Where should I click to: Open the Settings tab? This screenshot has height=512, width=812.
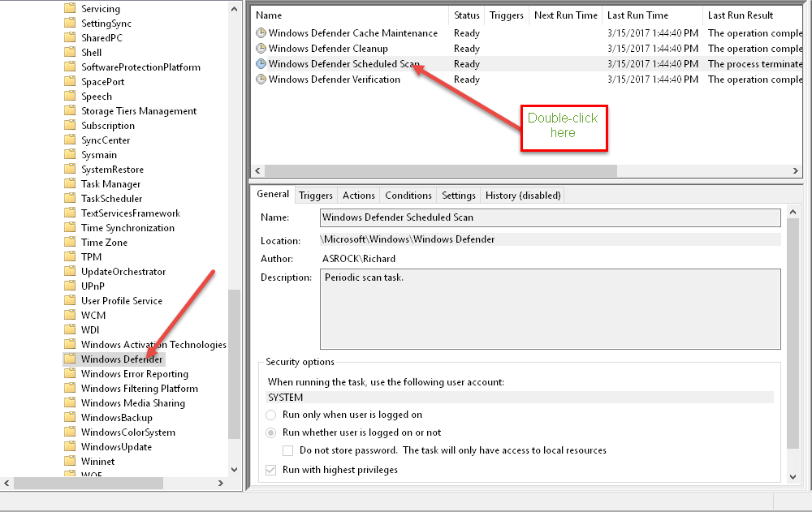458,196
